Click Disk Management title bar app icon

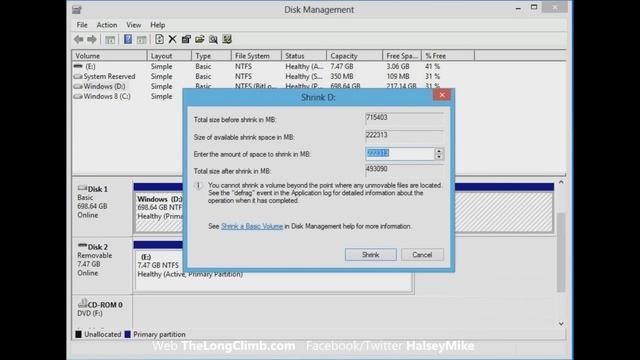[x=77, y=9]
